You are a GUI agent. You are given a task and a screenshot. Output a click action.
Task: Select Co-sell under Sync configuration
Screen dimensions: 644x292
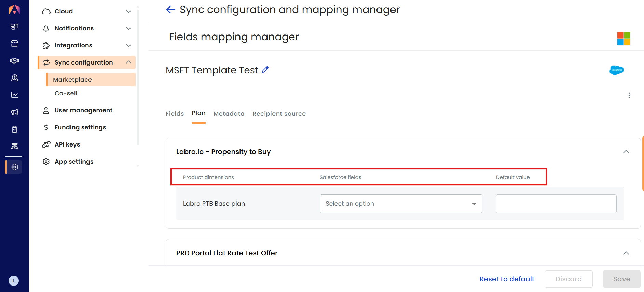[66, 93]
